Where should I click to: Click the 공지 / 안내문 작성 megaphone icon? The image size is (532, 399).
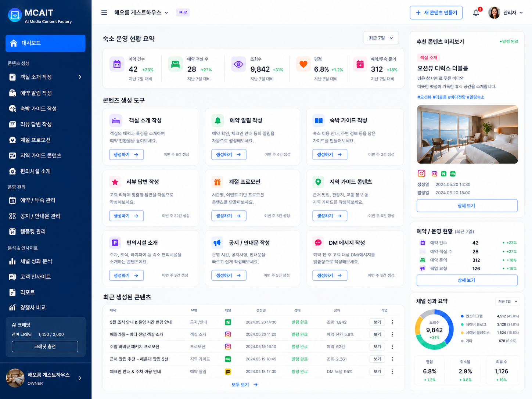point(218,242)
